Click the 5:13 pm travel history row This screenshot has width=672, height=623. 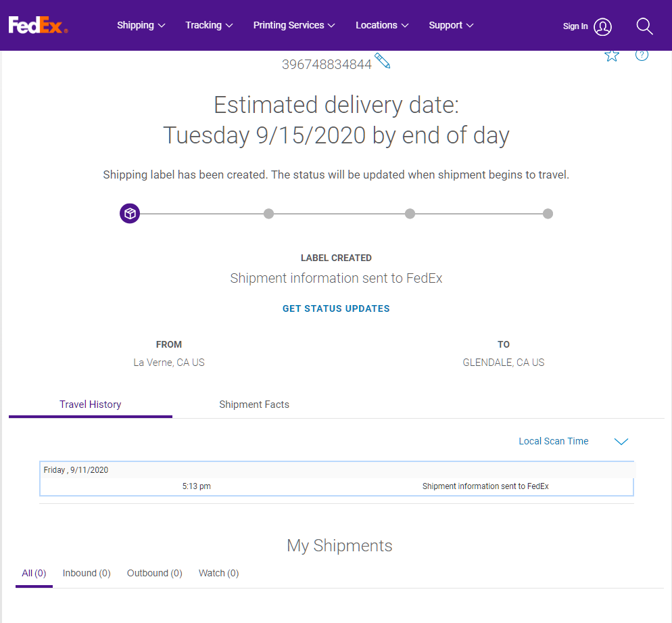click(337, 486)
